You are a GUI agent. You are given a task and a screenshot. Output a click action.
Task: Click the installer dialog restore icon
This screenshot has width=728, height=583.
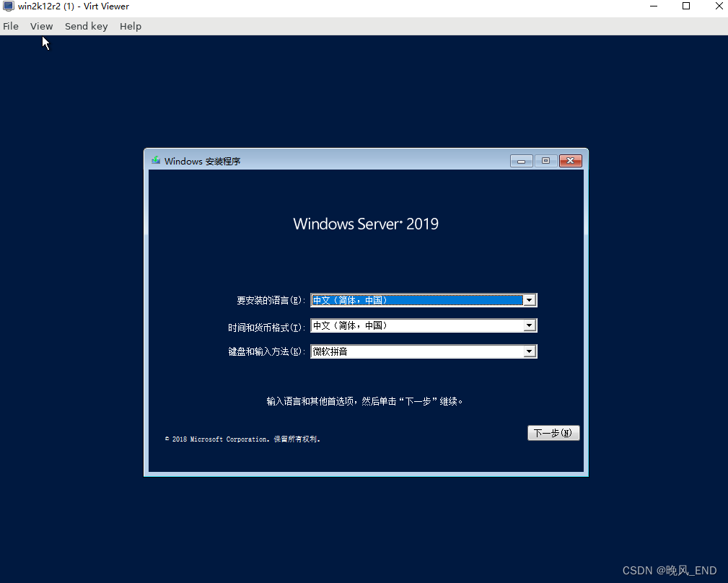pyautogui.click(x=545, y=161)
